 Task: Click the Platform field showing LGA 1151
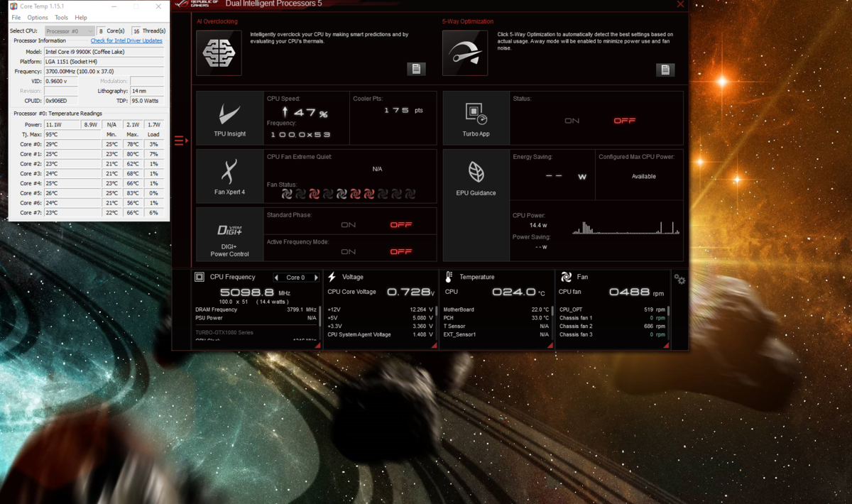click(x=104, y=62)
